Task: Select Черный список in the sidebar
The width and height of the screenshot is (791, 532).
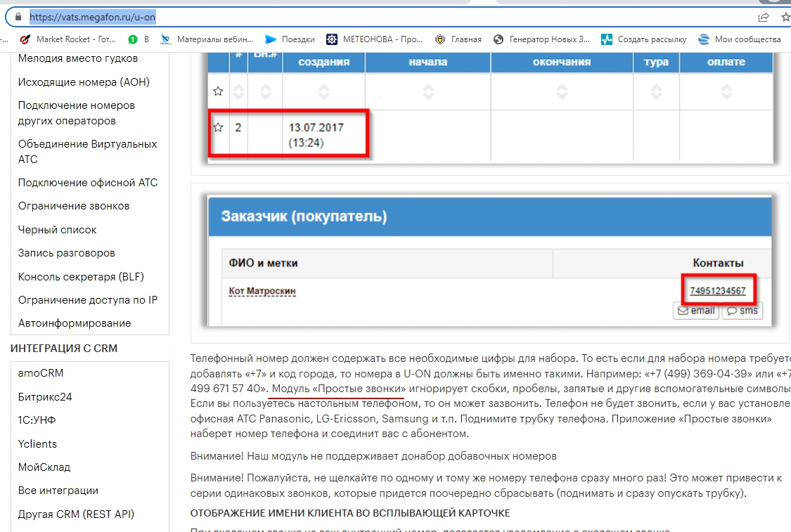Action: pos(58,230)
